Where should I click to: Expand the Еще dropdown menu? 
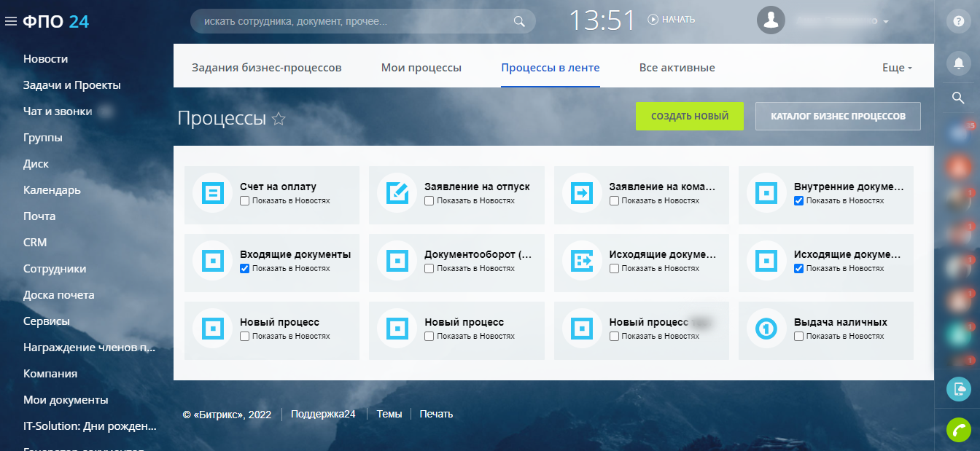pyautogui.click(x=897, y=68)
